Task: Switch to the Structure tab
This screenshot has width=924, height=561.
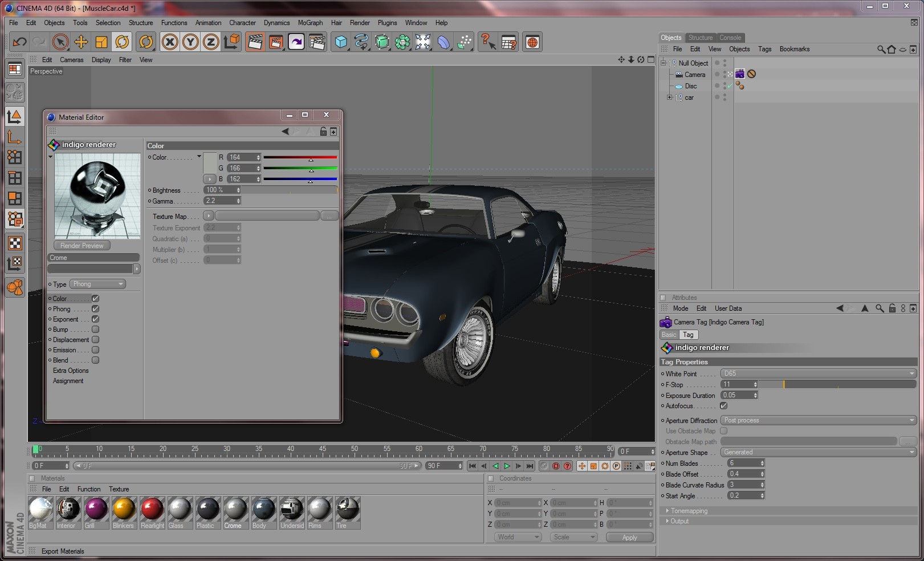Action: tap(700, 38)
